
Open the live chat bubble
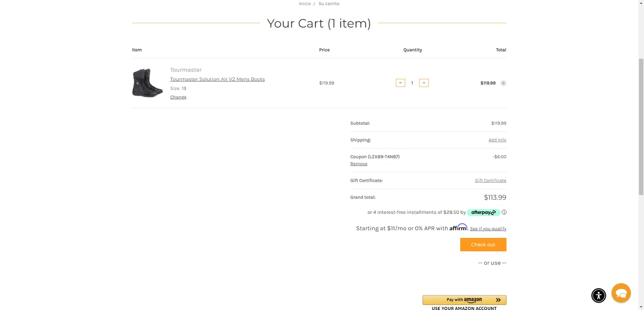point(621,293)
